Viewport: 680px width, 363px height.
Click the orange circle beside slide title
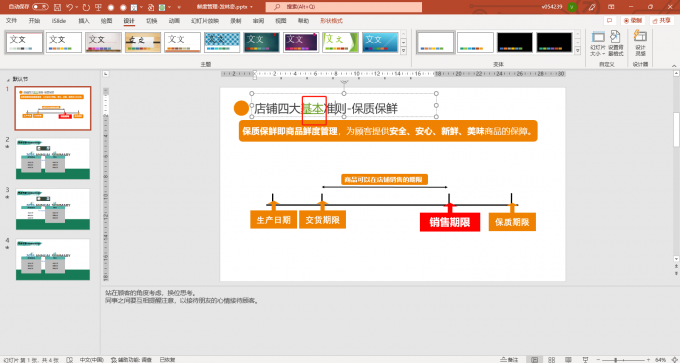241,108
